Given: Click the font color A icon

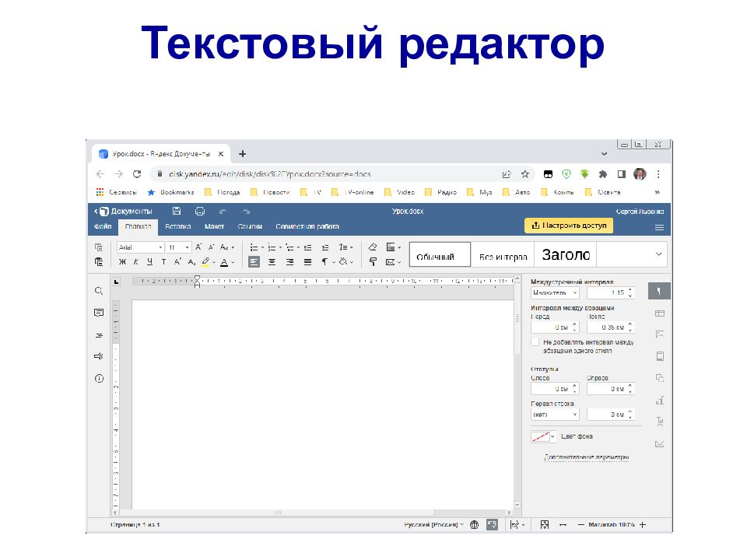Looking at the screenshot, I should (x=224, y=262).
